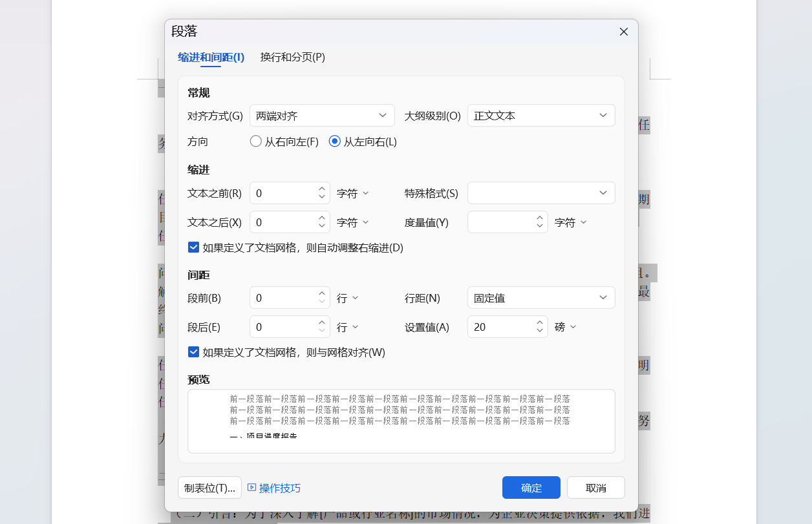812x524 pixels.
Task: Open the 字符 unit dropdown beside 文本之前
Action: click(x=353, y=193)
